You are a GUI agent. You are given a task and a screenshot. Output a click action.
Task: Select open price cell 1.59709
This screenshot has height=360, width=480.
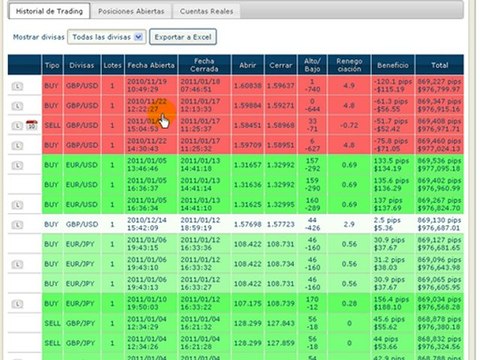coord(248,145)
